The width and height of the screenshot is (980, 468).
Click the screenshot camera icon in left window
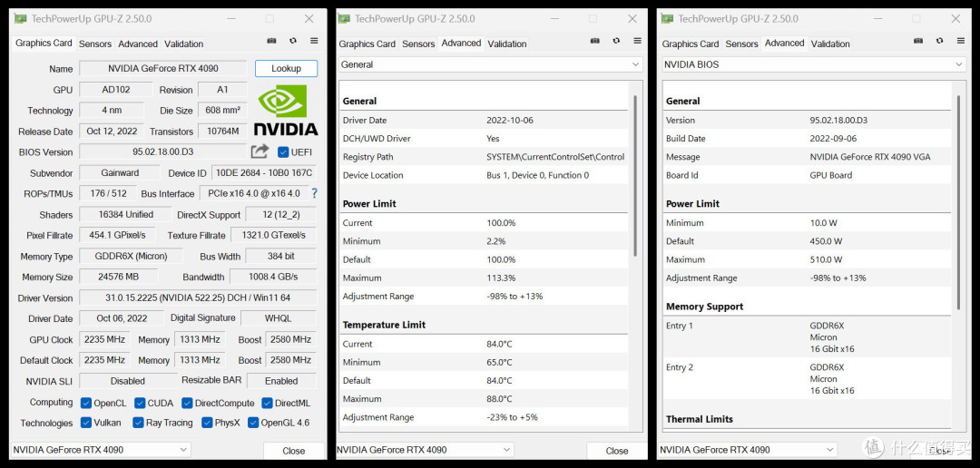(x=271, y=41)
